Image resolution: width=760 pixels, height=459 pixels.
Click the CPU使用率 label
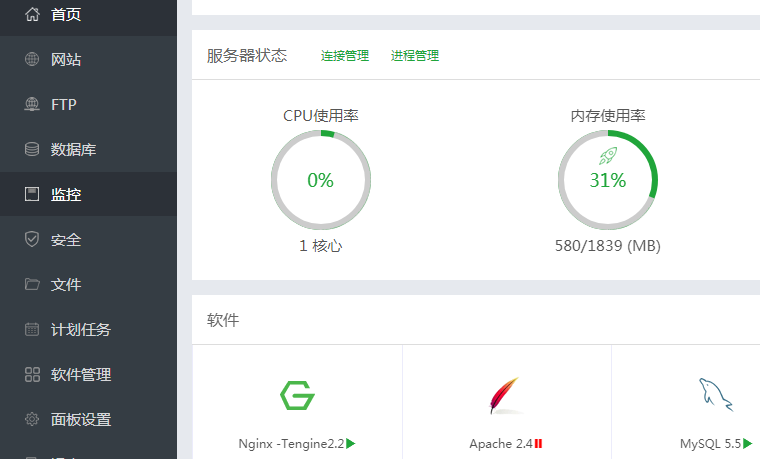[321, 115]
